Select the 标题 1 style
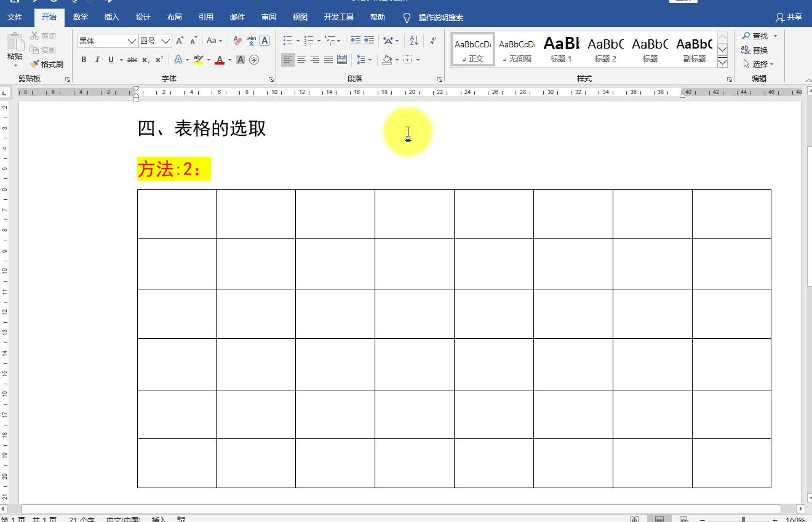 560,49
